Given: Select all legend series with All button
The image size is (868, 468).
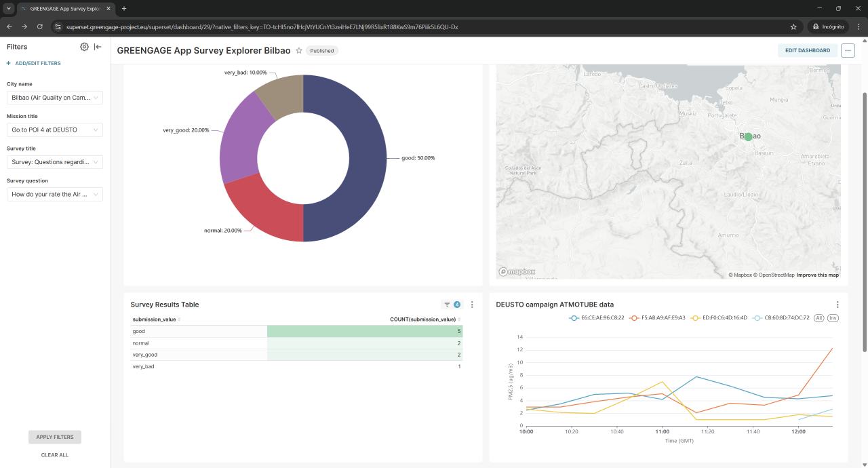Looking at the screenshot, I should [819, 317].
